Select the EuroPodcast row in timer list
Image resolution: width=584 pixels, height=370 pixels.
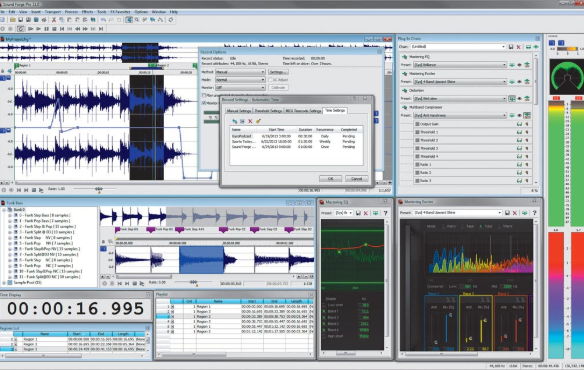click(296, 136)
